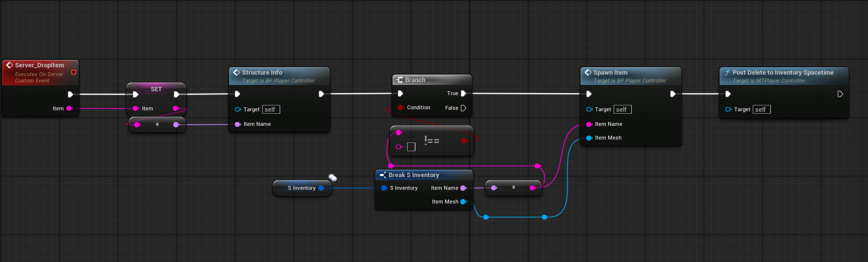Click the not-equal node's red output pin
Viewport: 868px width, 262px height.
tap(464, 141)
